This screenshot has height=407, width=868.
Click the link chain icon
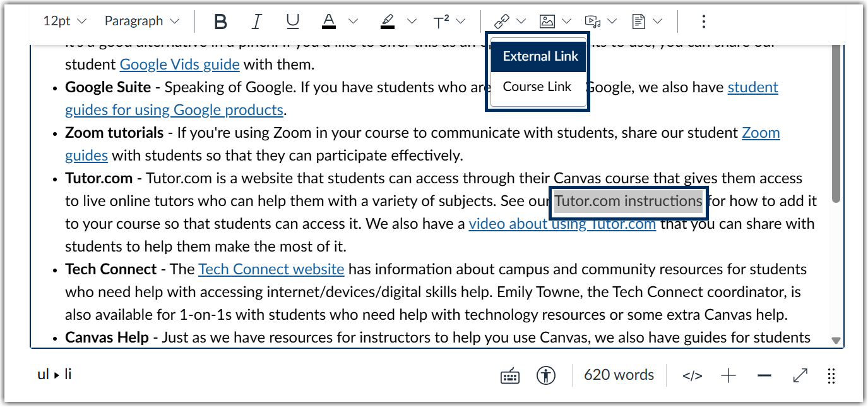click(502, 21)
